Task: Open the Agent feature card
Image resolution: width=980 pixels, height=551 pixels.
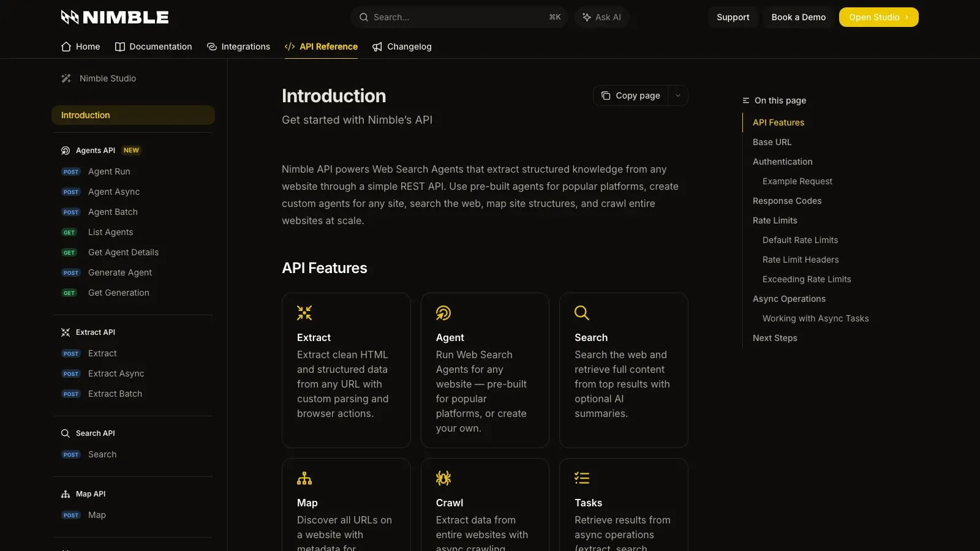Action: (485, 370)
